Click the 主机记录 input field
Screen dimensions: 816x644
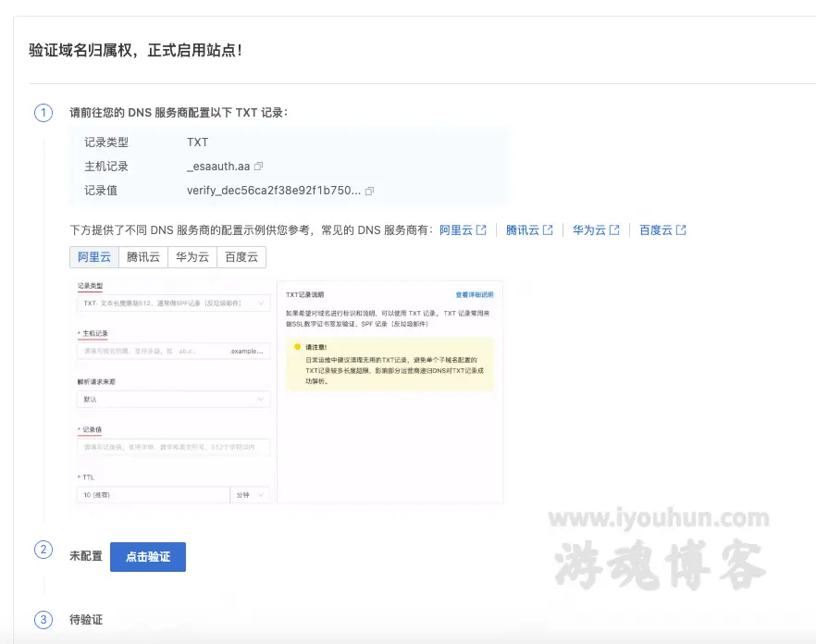[x=173, y=350]
